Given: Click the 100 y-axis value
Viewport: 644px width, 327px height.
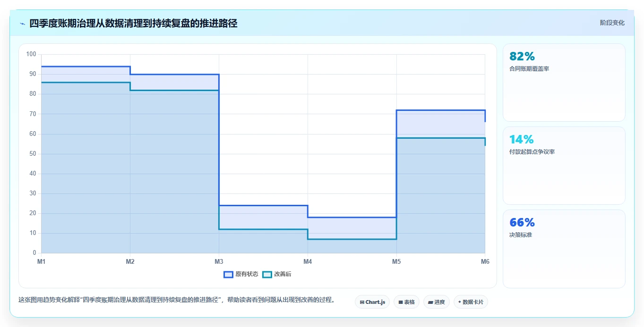Looking at the screenshot, I should [31, 54].
